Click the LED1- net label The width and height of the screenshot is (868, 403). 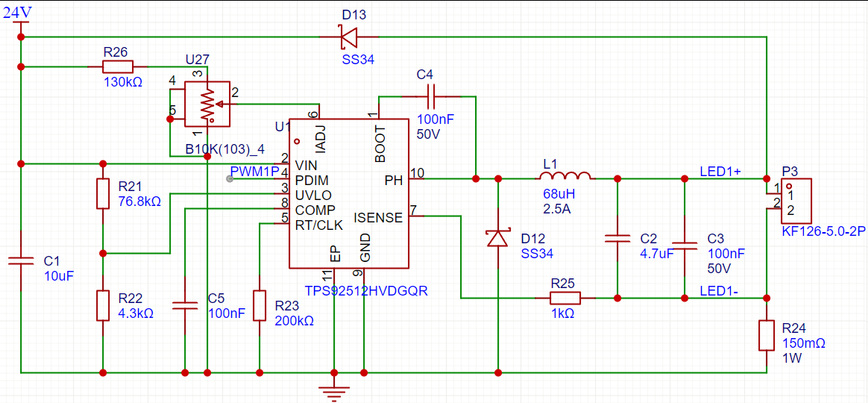[x=717, y=290]
